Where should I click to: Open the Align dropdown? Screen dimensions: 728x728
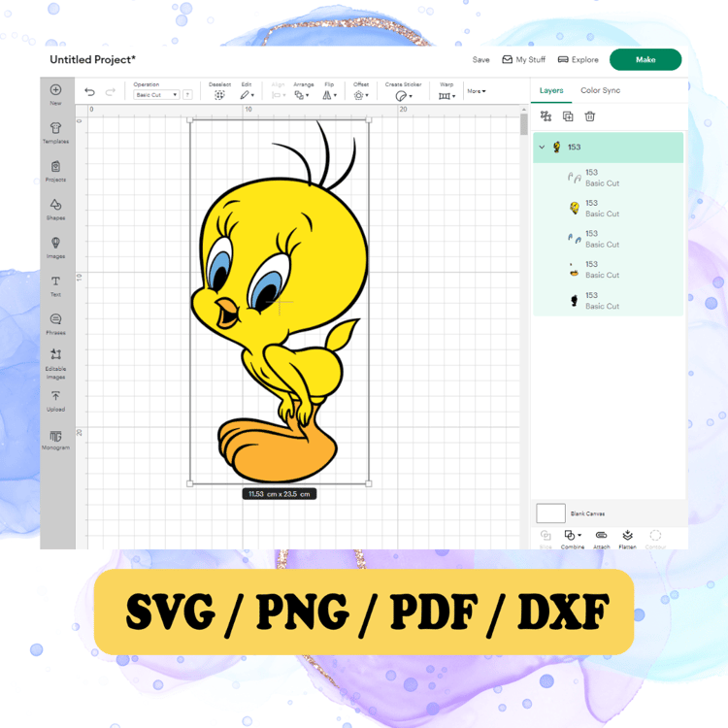click(279, 95)
